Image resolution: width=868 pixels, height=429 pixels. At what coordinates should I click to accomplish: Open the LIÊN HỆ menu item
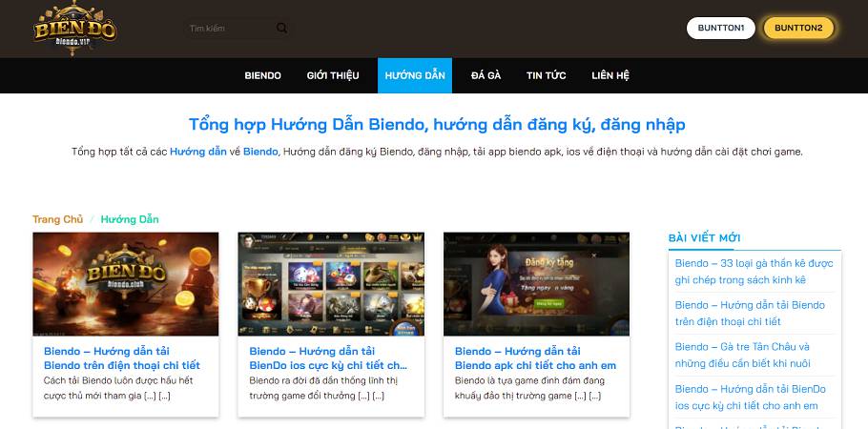pyautogui.click(x=610, y=76)
